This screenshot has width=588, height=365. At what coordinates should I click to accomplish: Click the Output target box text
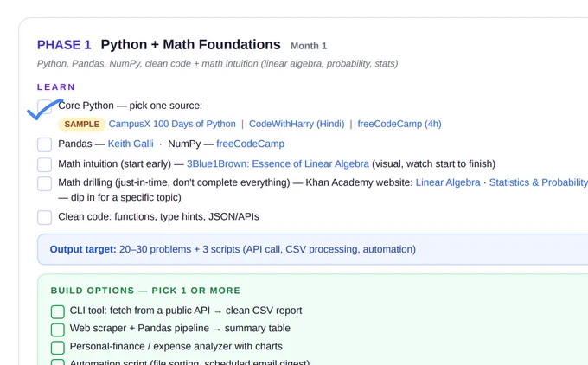(x=233, y=249)
